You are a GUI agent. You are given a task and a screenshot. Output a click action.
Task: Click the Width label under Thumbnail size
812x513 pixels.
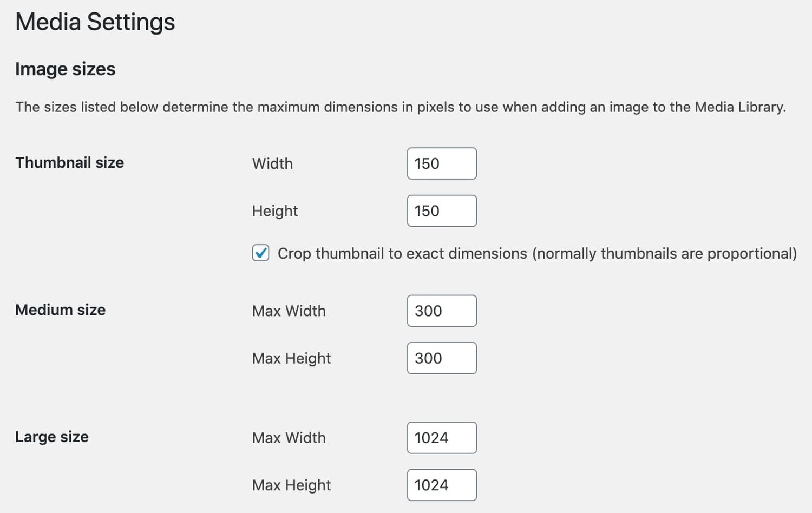(272, 163)
